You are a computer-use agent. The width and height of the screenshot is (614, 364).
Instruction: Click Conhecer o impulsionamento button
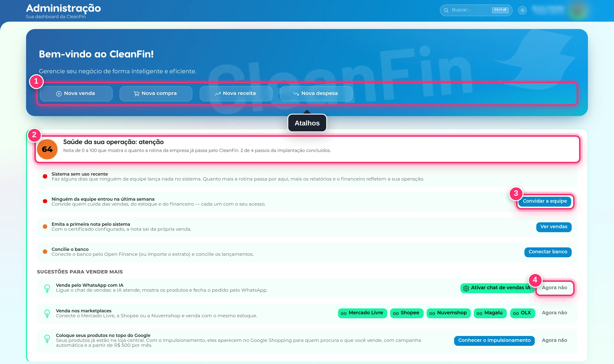(x=494, y=341)
